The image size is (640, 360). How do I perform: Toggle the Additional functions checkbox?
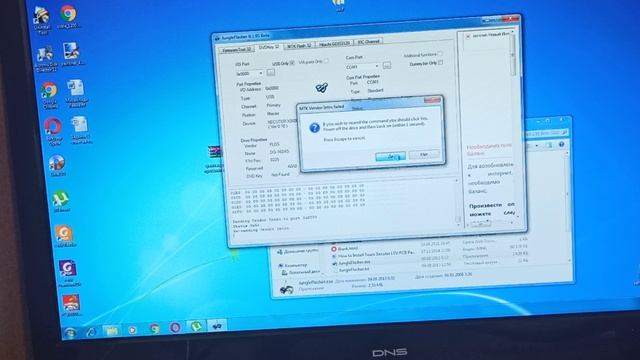coord(440,54)
